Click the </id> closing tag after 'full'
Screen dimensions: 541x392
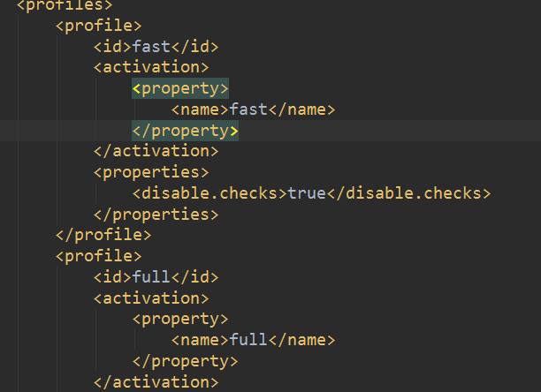tap(195, 277)
